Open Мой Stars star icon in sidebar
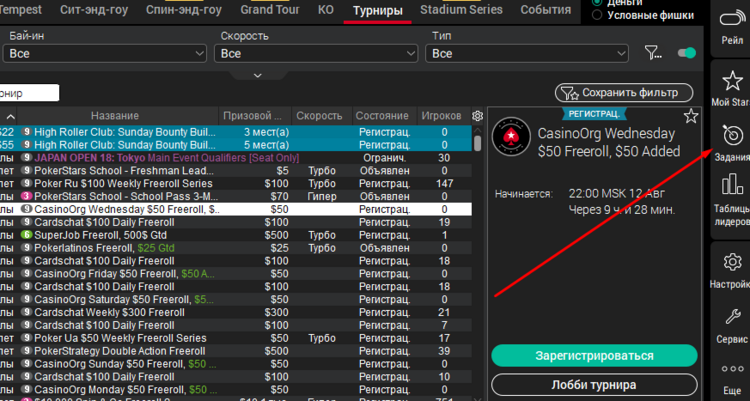Viewport: 750px width, 401px height. pos(730,84)
